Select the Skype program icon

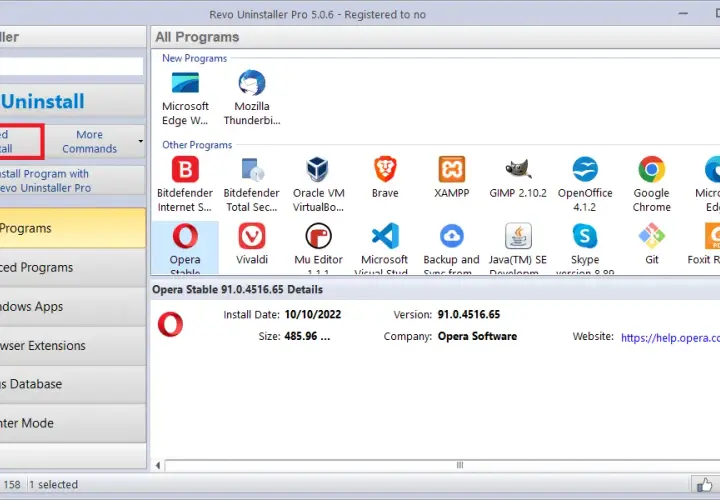point(585,248)
